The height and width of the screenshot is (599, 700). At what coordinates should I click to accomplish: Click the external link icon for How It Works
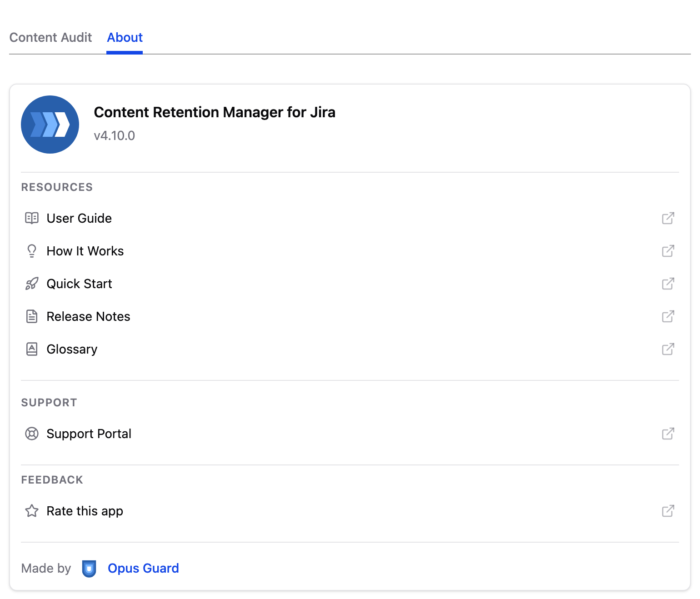[668, 251]
